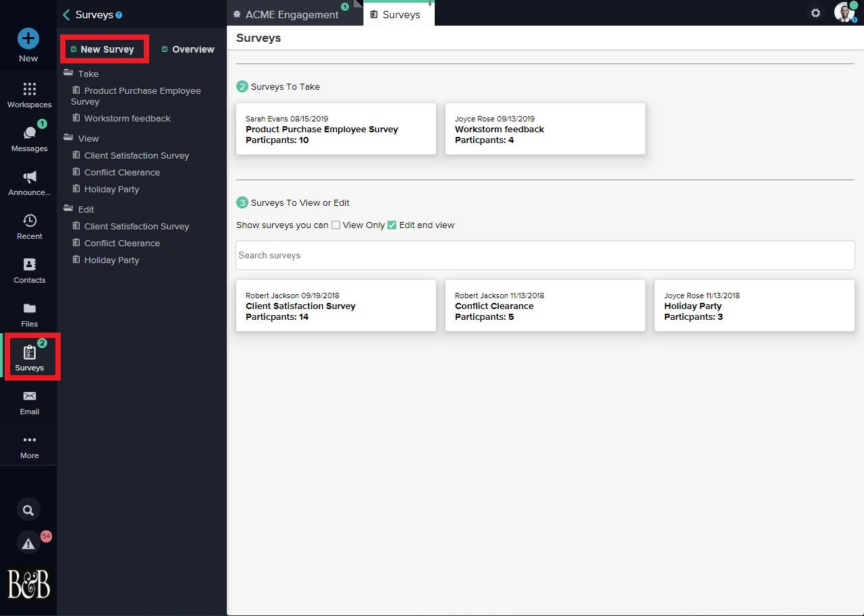864x616 pixels.
Task: Go back using Surveys chevron arrow
Action: point(66,15)
